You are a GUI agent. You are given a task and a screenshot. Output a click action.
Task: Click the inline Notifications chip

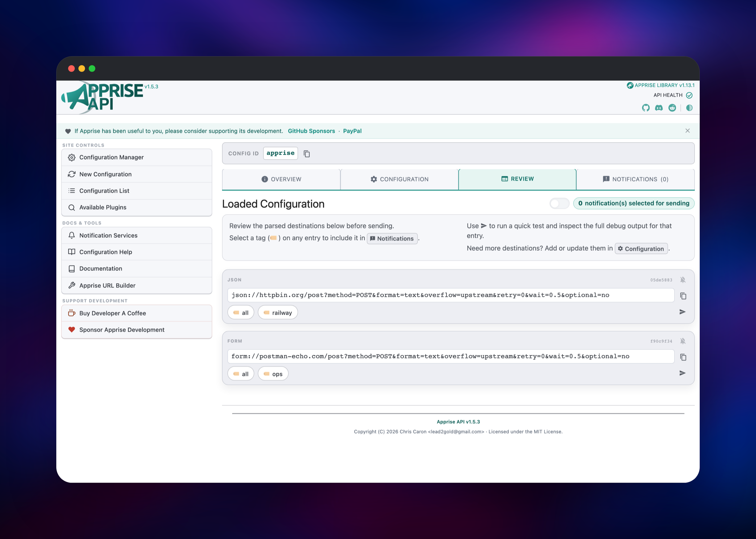click(392, 239)
